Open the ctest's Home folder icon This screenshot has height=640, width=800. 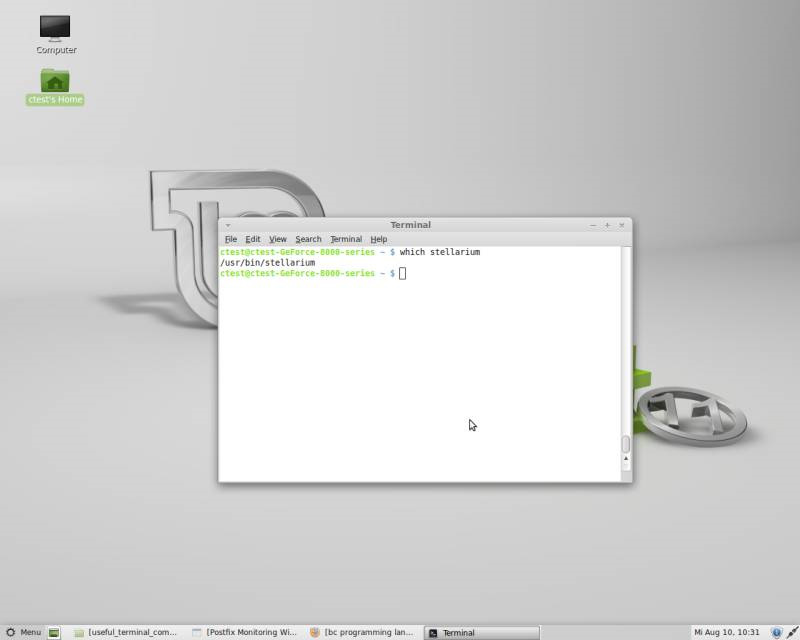tap(55, 87)
